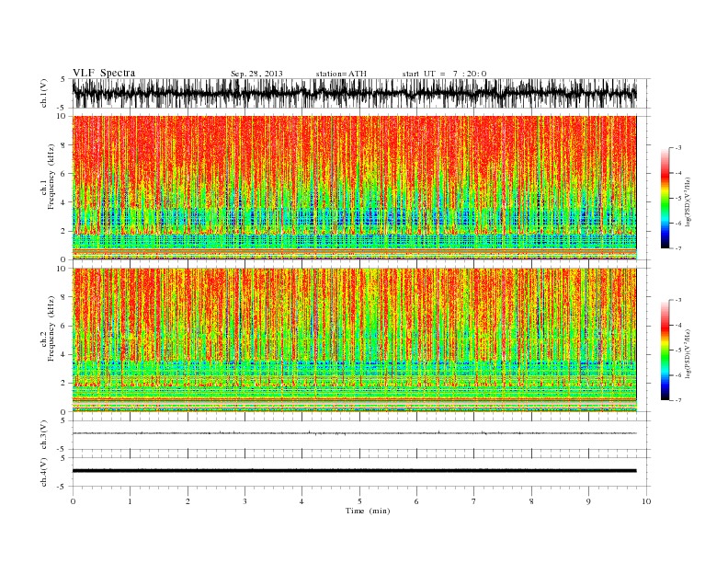Click the time axis tick label "7"
This screenshot has height=563, width=728.
click(x=474, y=501)
